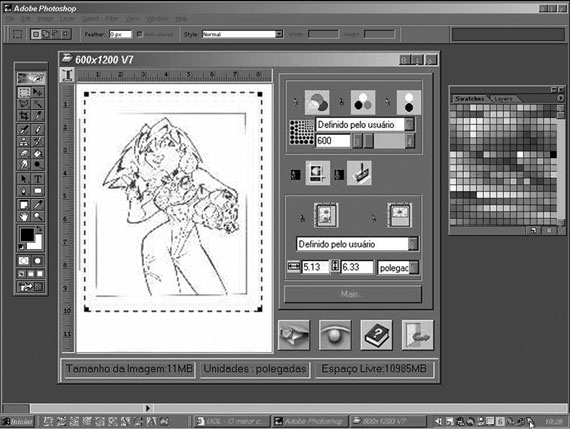
Task: Choose the black and white scan mode
Action: pyautogui.click(x=409, y=103)
